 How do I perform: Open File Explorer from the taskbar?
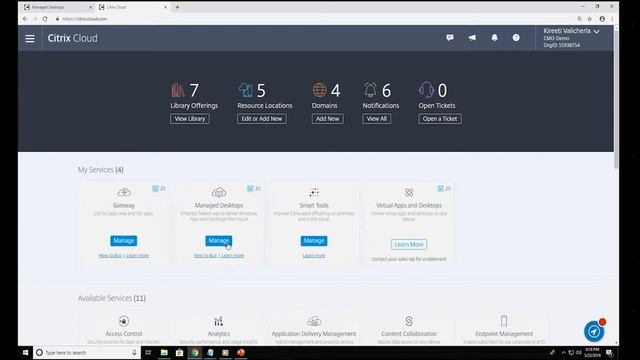pos(164,353)
